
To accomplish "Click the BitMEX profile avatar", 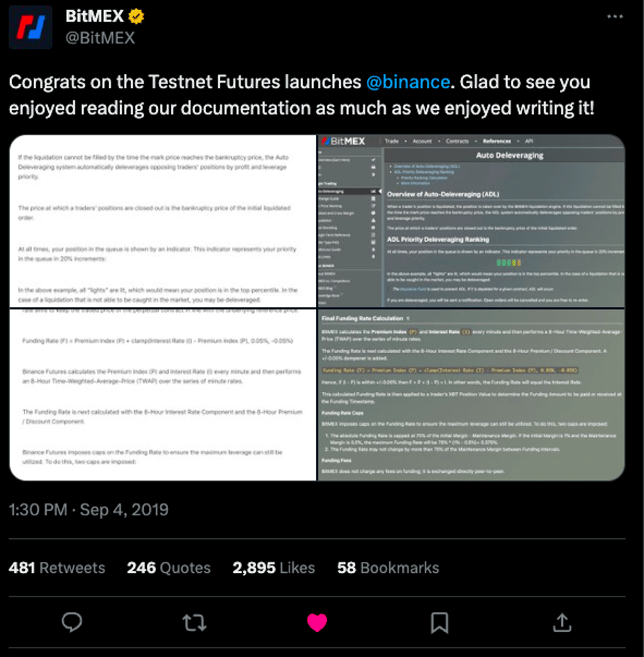I will pyautogui.click(x=31, y=27).
